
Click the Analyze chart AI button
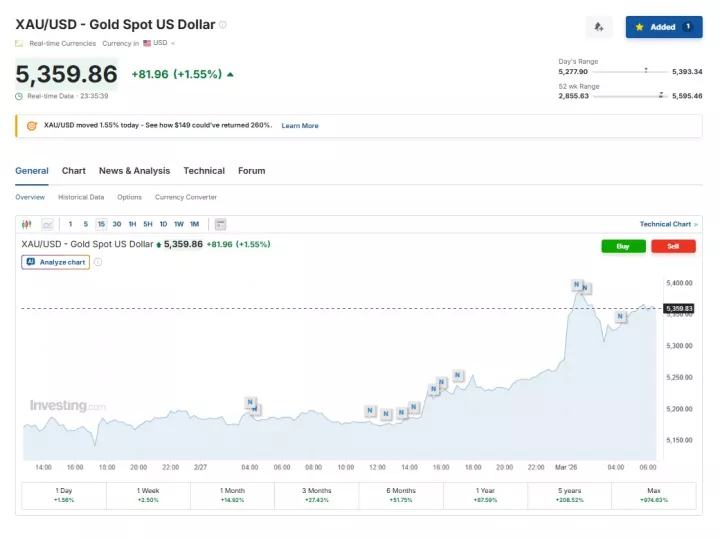[55, 262]
